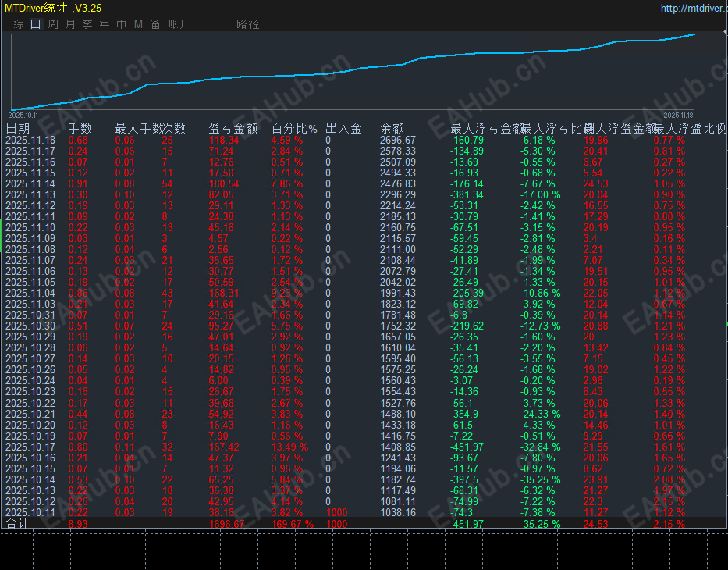Open the M magic-number statistics view
This screenshot has width=728, height=570.
138,24
